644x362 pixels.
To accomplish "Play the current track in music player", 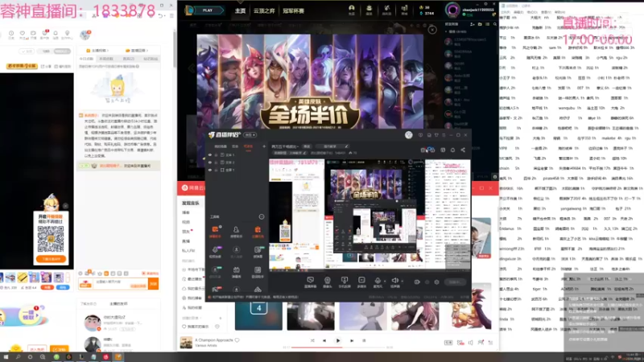I will 338,340.
